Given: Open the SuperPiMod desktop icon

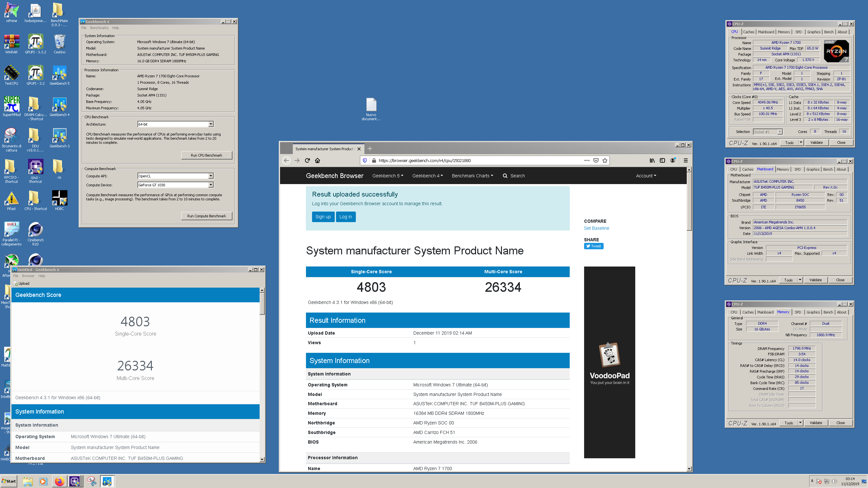Looking at the screenshot, I should pos(12,106).
